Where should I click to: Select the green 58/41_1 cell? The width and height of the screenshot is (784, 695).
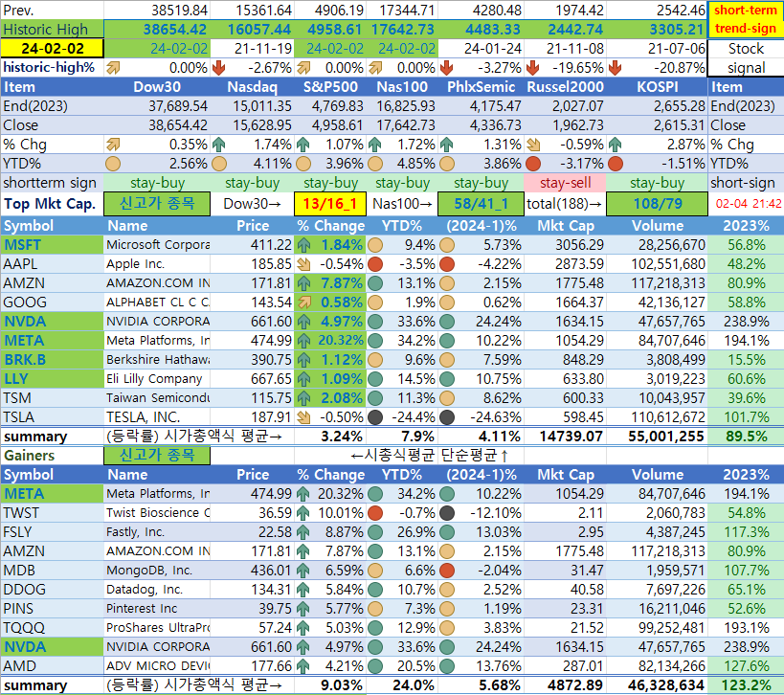tap(481, 204)
